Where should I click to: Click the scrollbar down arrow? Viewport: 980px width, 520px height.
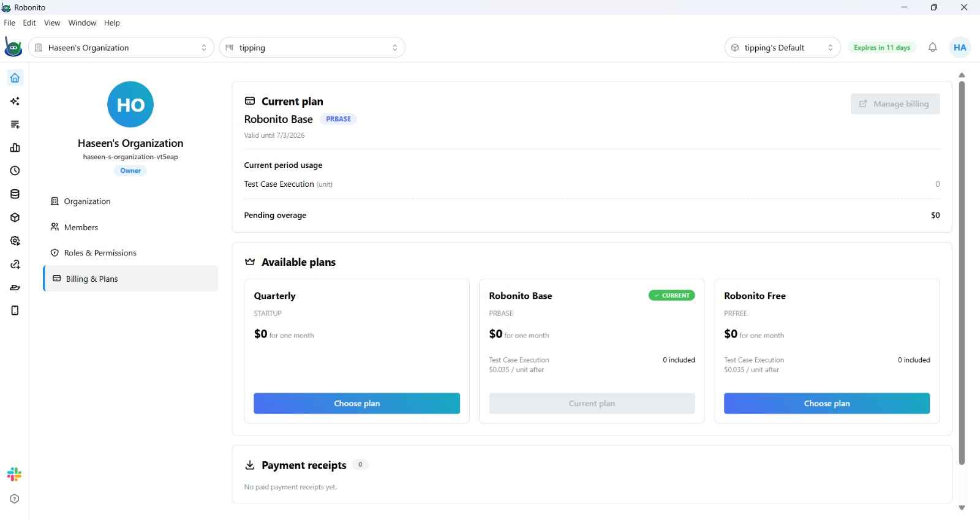click(962, 508)
